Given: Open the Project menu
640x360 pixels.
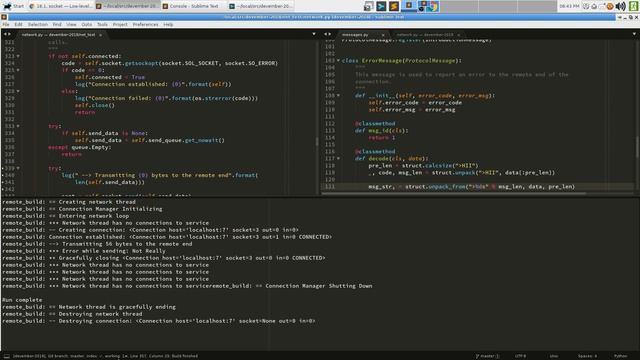Looking at the screenshot, I should [x=120, y=24].
